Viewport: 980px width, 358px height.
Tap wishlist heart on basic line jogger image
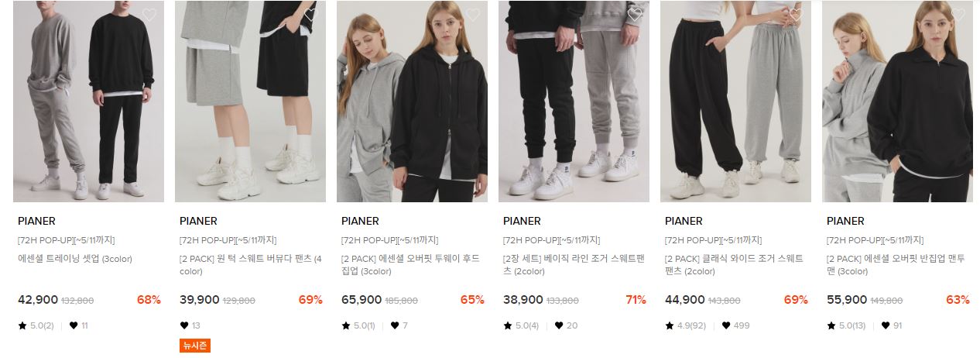635,15
